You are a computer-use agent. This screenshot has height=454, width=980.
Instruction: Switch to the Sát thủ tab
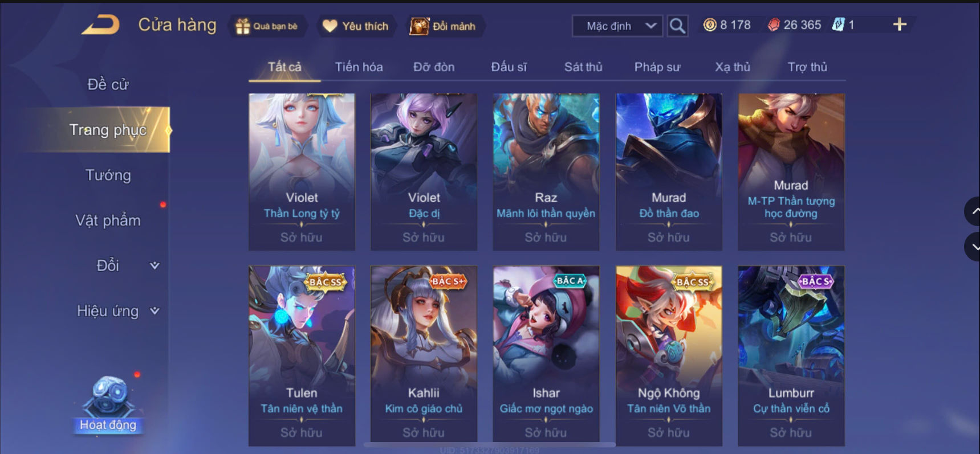pyautogui.click(x=583, y=67)
